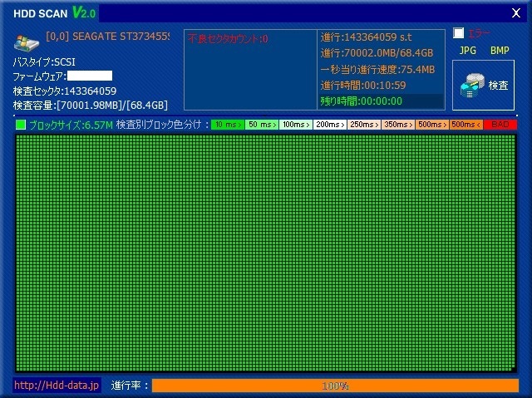Click the 350ms legend swatch
This screenshot has height=398, width=532.
(398, 125)
